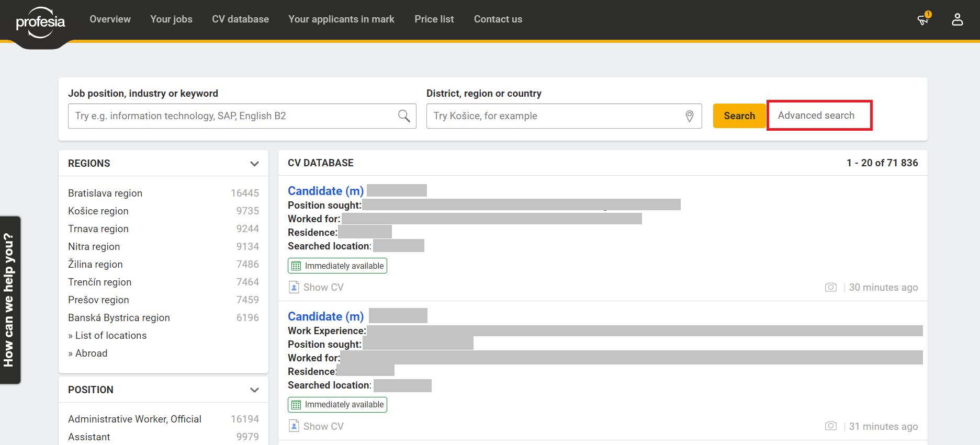The width and height of the screenshot is (980, 445).
Task: Open the Contact us page
Action: (498, 19)
